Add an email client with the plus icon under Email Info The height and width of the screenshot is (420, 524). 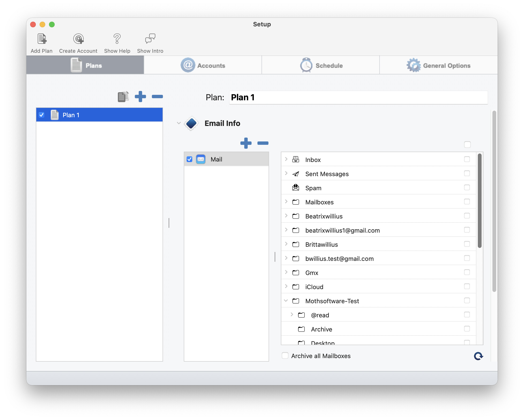[246, 143]
